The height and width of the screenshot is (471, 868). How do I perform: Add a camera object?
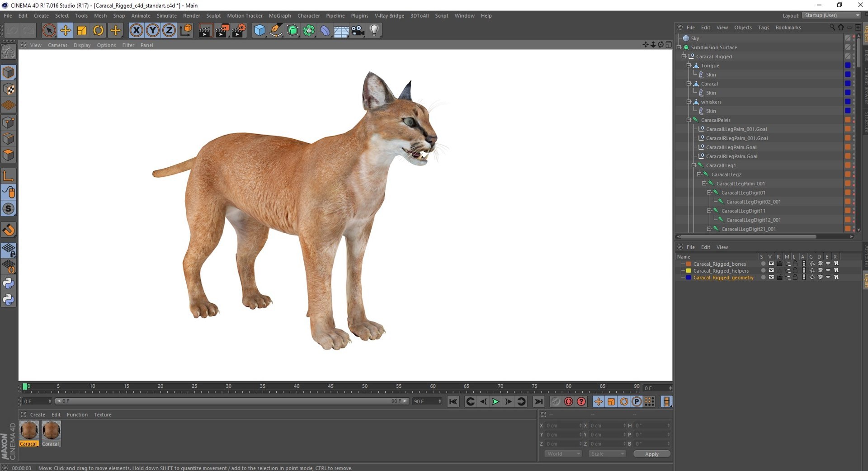(358, 30)
